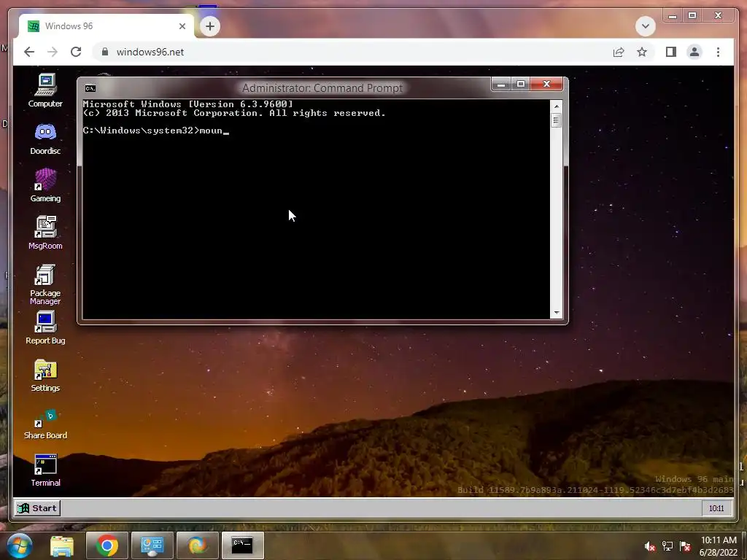
Task: Click the muted volume tray icon
Action: click(649, 546)
